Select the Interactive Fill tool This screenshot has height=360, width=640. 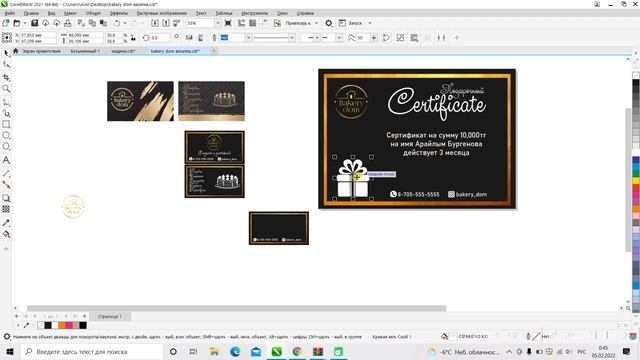pyautogui.click(x=6, y=234)
